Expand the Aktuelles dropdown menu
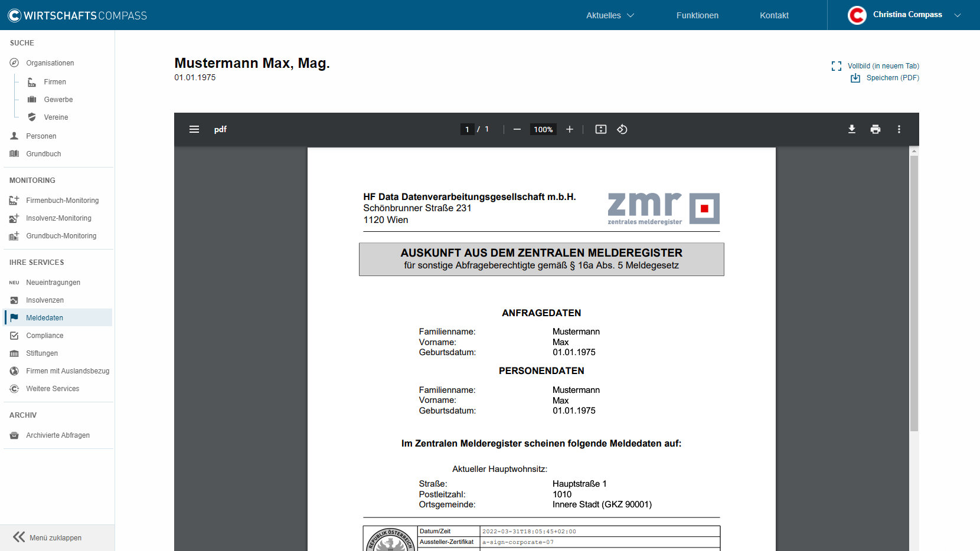The image size is (980, 551). 609,15
